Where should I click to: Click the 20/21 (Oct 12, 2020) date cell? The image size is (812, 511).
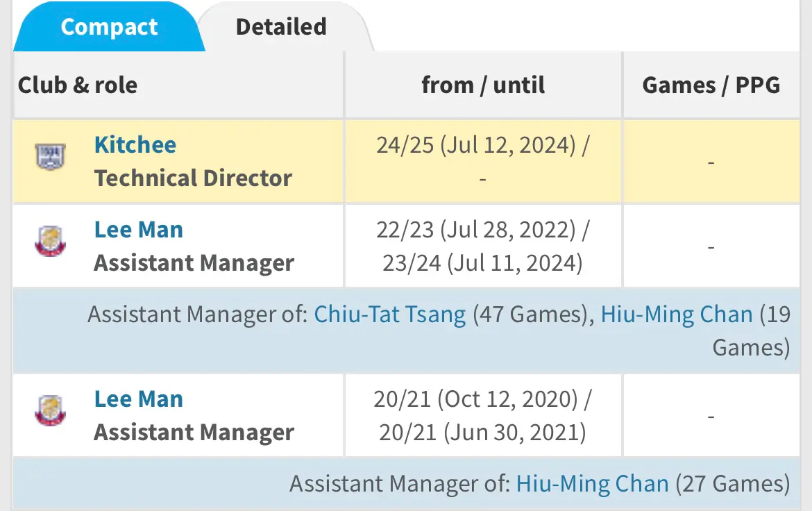point(483,416)
